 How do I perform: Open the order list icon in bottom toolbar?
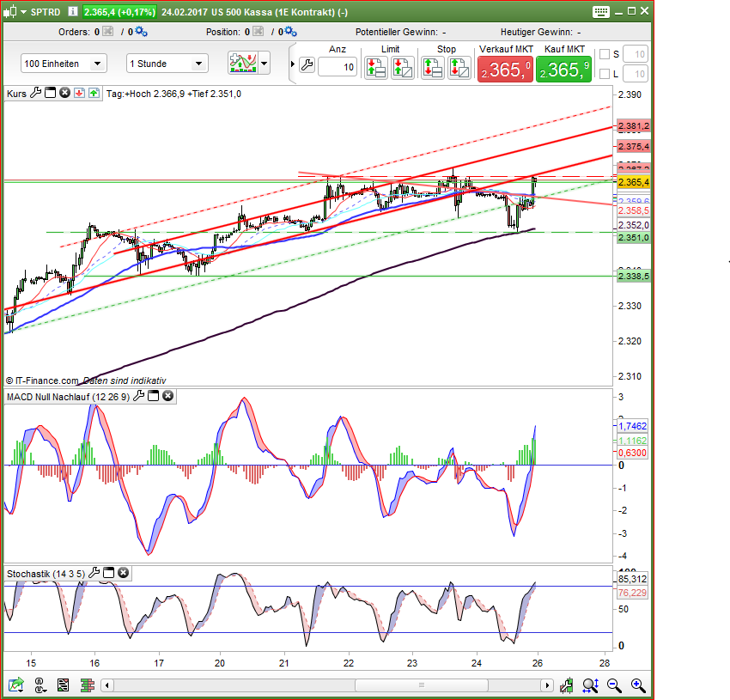(x=63, y=685)
